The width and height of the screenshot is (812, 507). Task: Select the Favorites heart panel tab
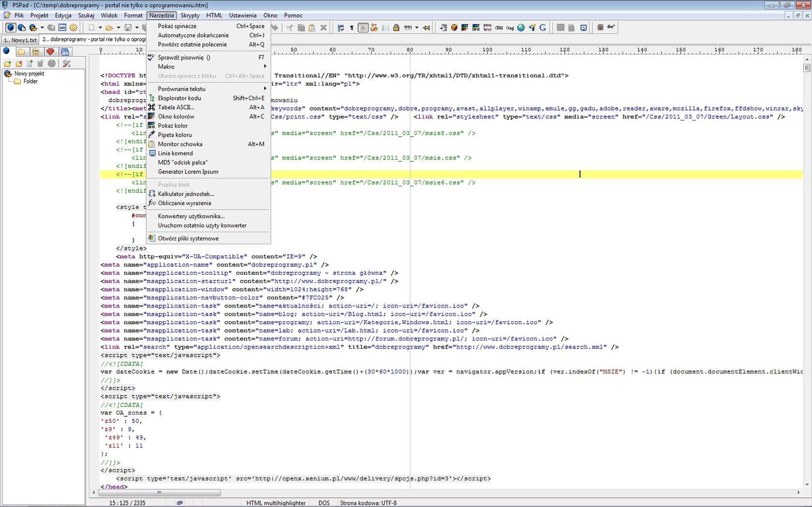50,51
